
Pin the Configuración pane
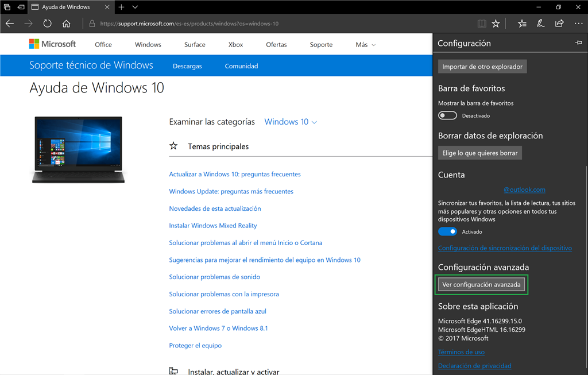[x=578, y=42]
